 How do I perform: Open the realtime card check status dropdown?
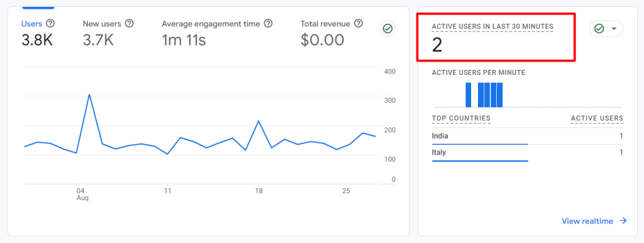tap(606, 29)
